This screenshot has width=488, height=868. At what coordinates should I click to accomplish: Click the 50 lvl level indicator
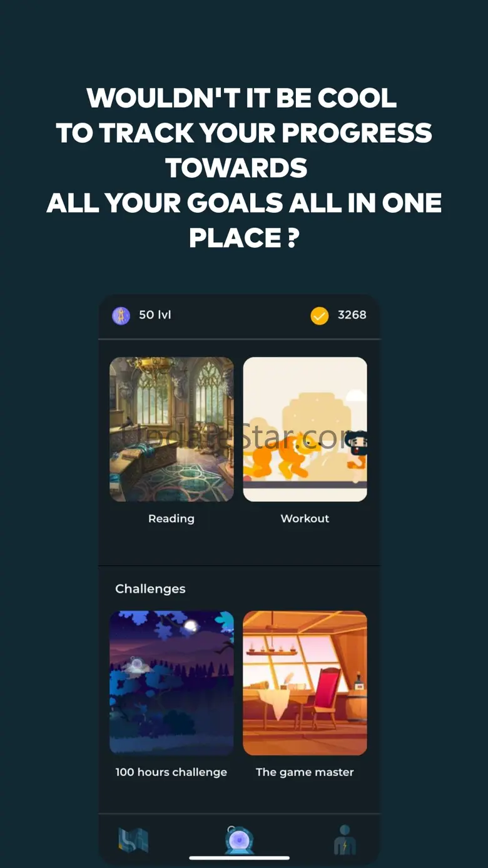(x=155, y=315)
